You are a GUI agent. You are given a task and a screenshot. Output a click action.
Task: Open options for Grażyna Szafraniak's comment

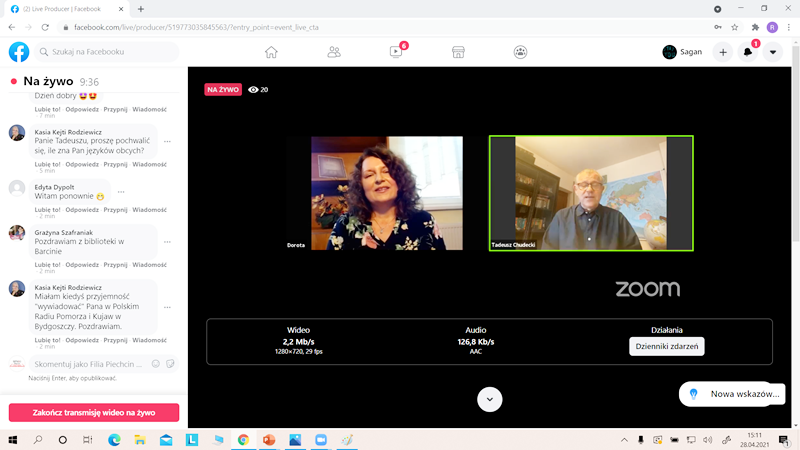(167, 242)
